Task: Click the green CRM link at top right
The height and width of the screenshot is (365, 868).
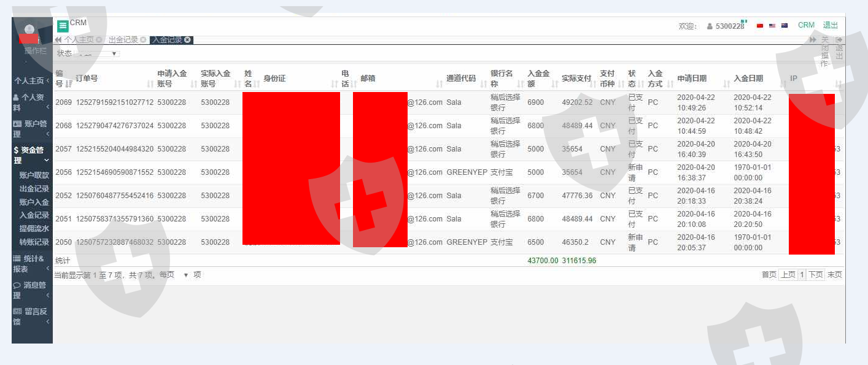Action: point(806,26)
